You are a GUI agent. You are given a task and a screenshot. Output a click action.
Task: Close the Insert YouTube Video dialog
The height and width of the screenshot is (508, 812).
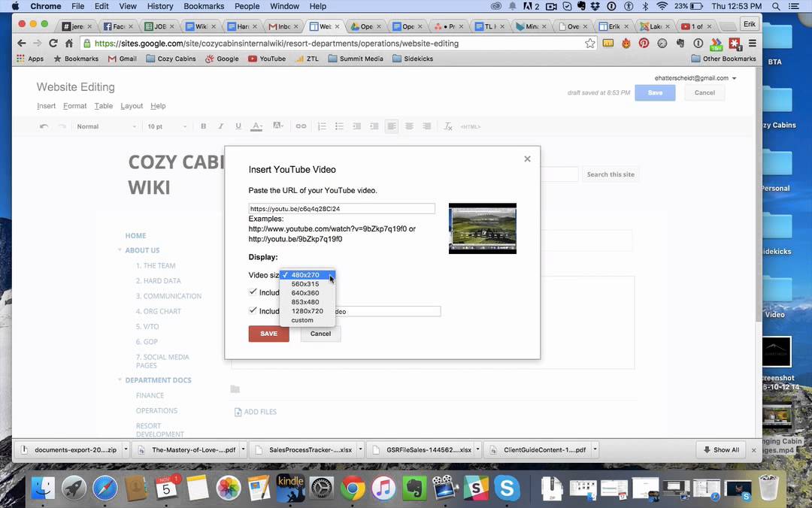coord(527,159)
